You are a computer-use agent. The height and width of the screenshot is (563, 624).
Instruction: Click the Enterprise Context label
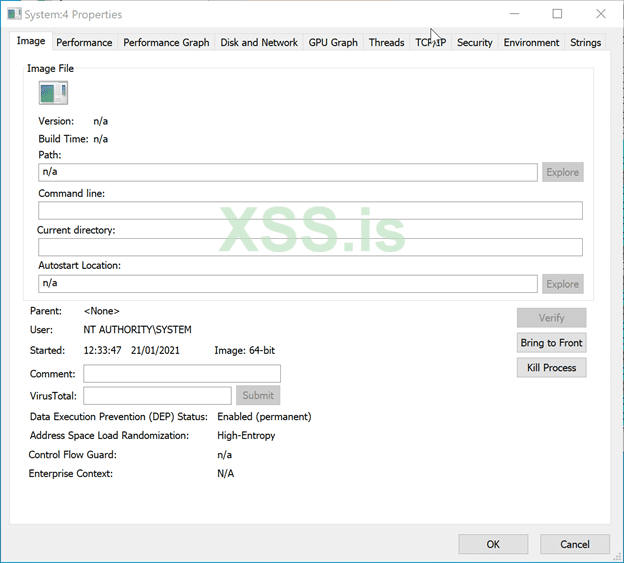(x=70, y=473)
